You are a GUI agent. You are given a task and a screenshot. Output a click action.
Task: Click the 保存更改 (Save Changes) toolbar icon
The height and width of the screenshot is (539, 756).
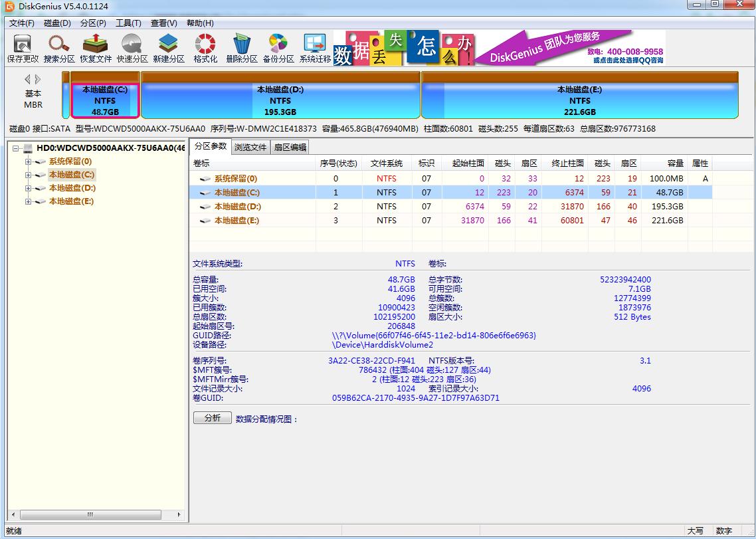[21, 47]
